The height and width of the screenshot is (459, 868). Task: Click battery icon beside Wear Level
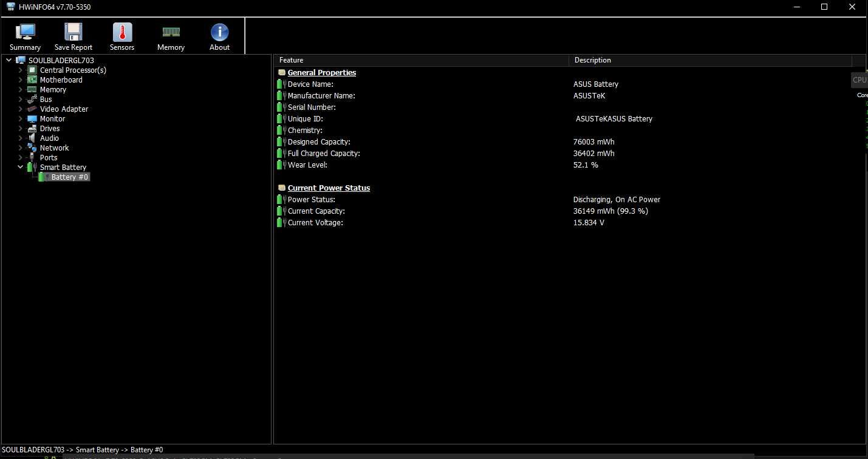pos(281,165)
